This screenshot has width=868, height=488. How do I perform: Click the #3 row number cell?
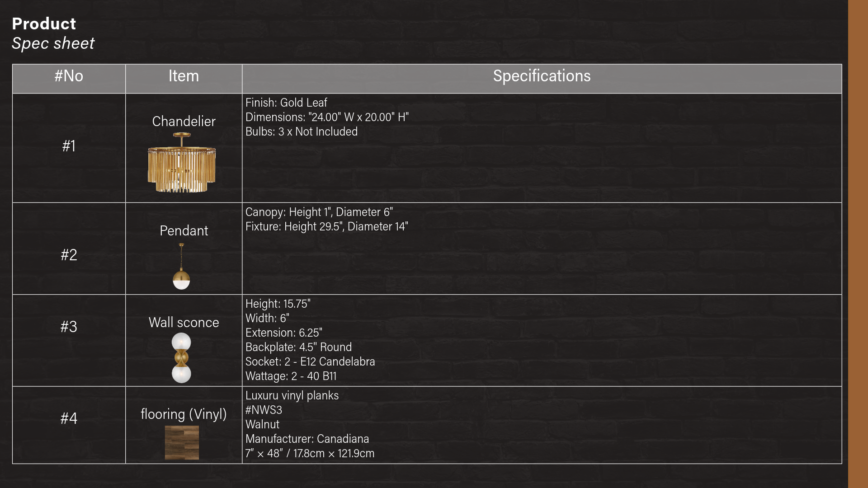(69, 327)
